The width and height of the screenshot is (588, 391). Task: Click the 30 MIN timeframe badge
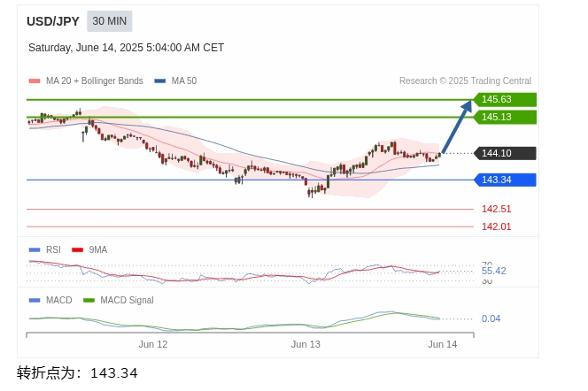pos(110,21)
